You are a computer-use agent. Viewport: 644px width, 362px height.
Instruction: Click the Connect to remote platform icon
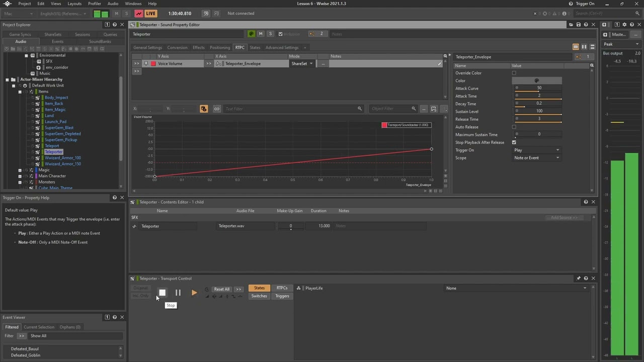[x=206, y=14]
